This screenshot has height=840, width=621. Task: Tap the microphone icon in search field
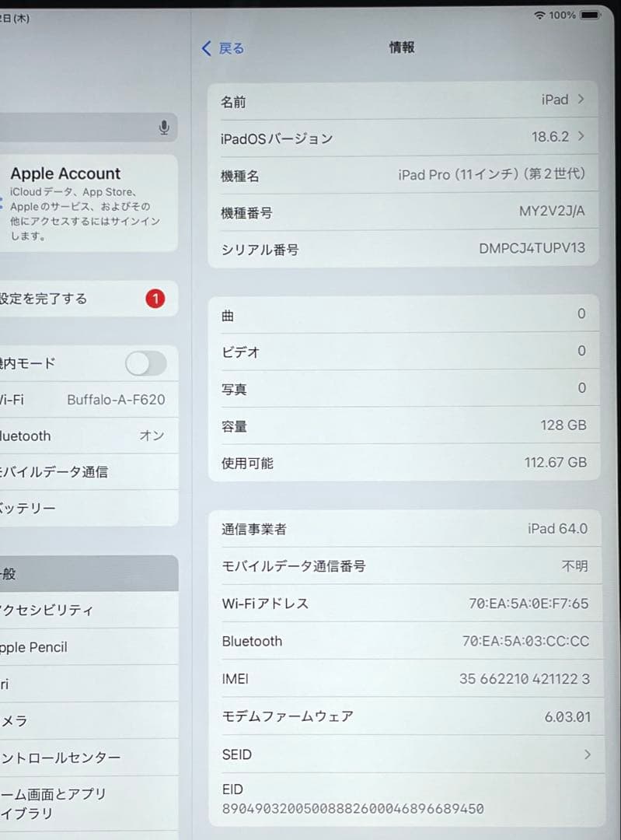coord(164,128)
